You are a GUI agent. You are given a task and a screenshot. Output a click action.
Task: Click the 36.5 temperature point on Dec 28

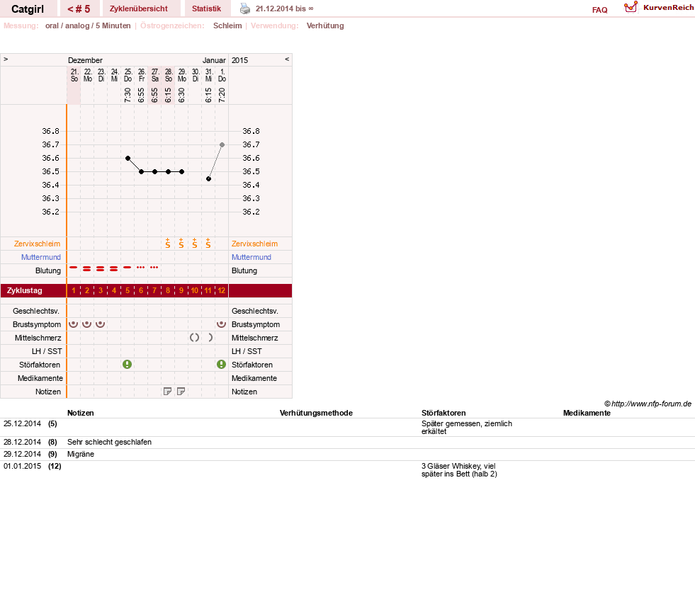point(168,171)
